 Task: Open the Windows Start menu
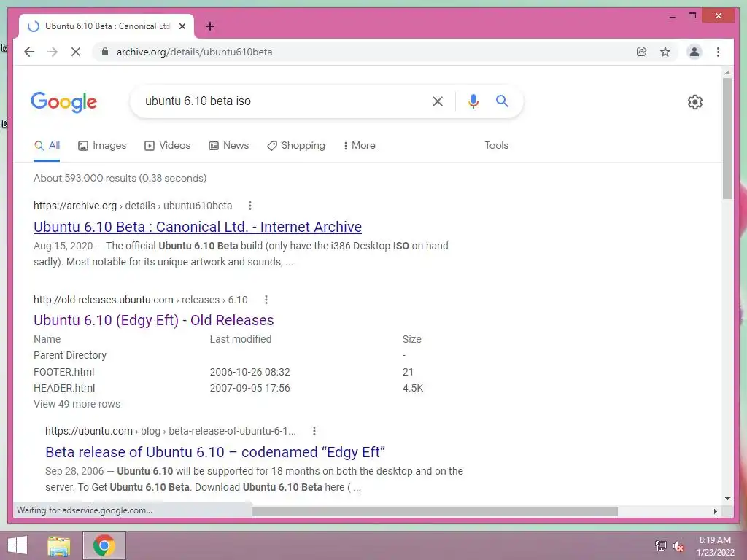pyautogui.click(x=18, y=545)
